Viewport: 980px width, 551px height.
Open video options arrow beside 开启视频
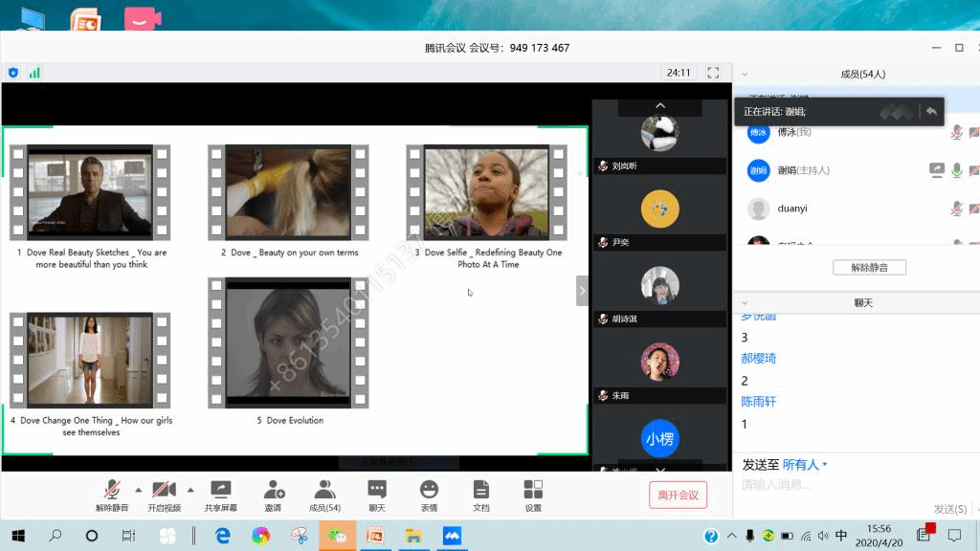190,490
